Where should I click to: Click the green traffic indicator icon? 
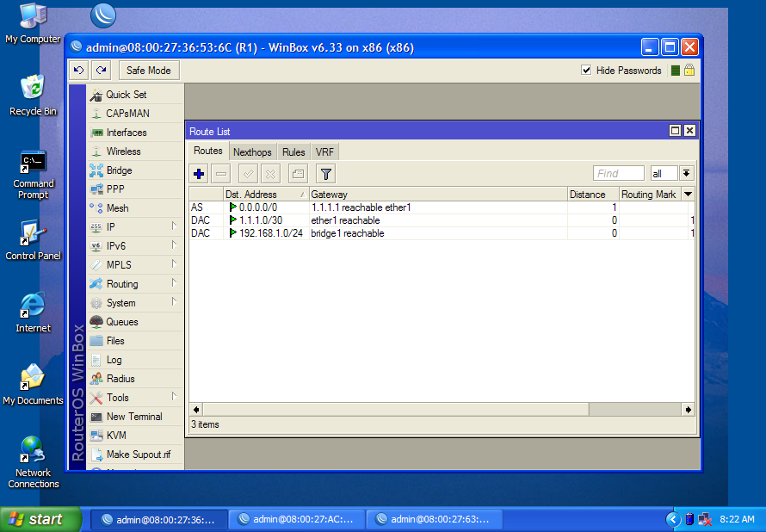[675, 71]
